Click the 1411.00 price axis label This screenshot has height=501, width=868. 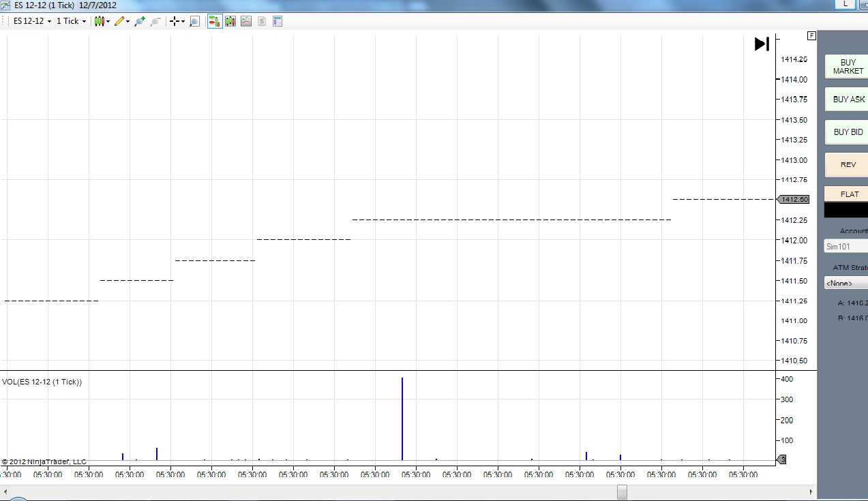point(794,320)
